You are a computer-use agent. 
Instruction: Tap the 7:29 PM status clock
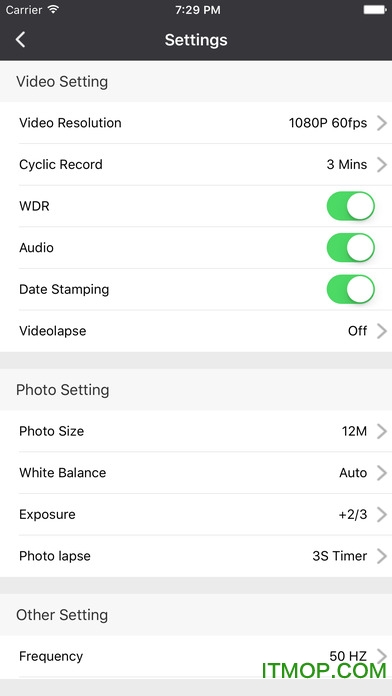[x=198, y=10]
